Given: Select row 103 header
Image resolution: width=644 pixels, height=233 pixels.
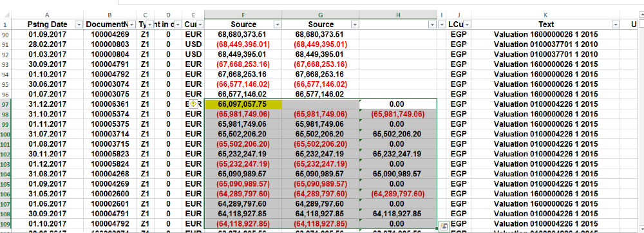Looking at the screenshot, I should pos(6,163).
